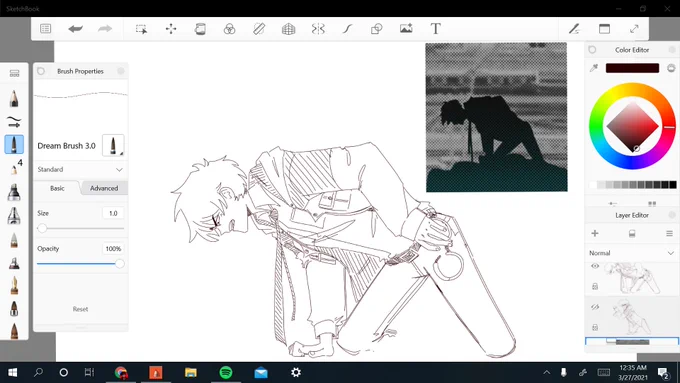This screenshot has width=680, height=383.
Task: Select the highlighted Dream Brush in palette
Action: pos(14,144)
